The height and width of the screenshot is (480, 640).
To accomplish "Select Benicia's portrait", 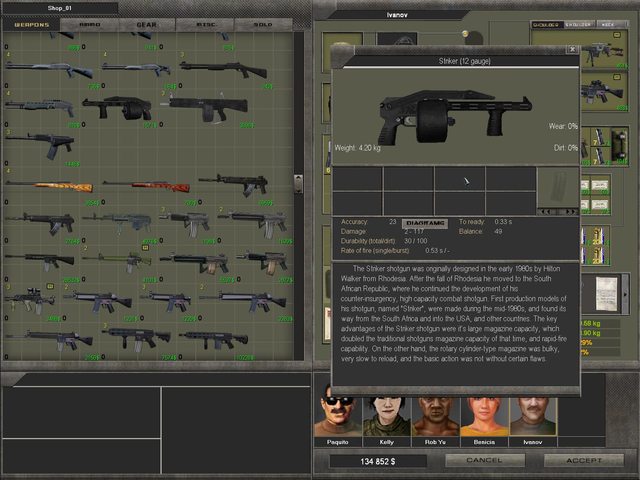I will (x=484, y=416).
